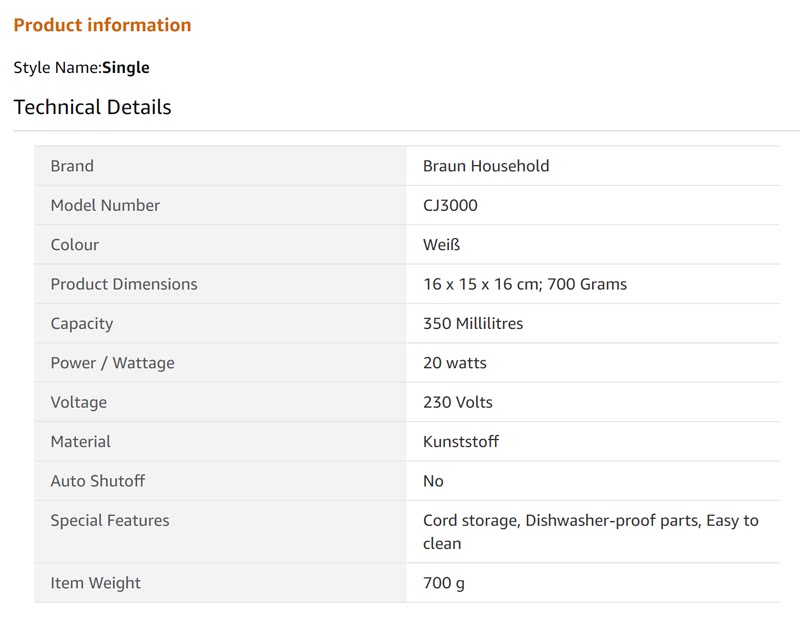Click the 'CJ3000' model value
This screenshot has width=800, height=637.
450,205
